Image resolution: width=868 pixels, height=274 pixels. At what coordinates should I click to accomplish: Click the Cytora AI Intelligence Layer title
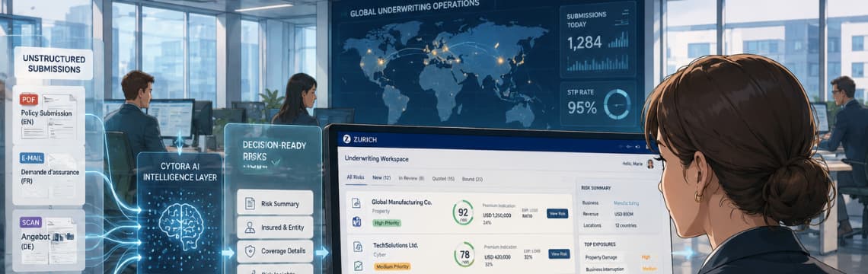coord(180,172)
